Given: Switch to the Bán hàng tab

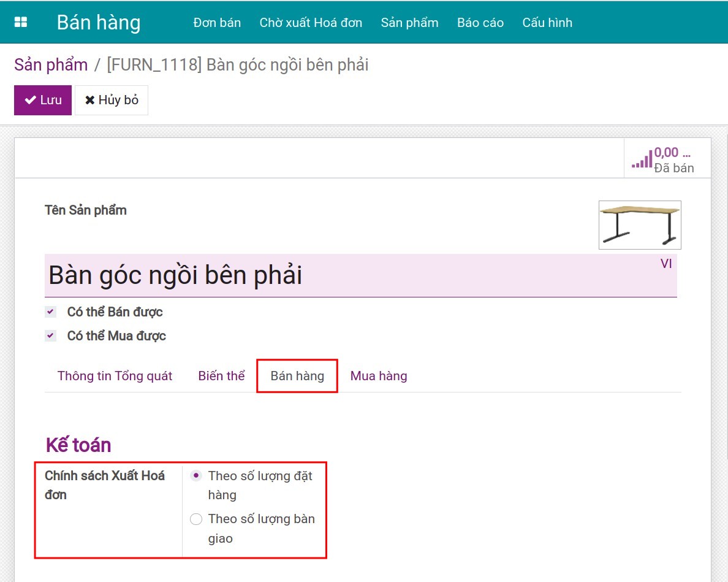Looking at the screenshot, I should click(x=297, y=376).
